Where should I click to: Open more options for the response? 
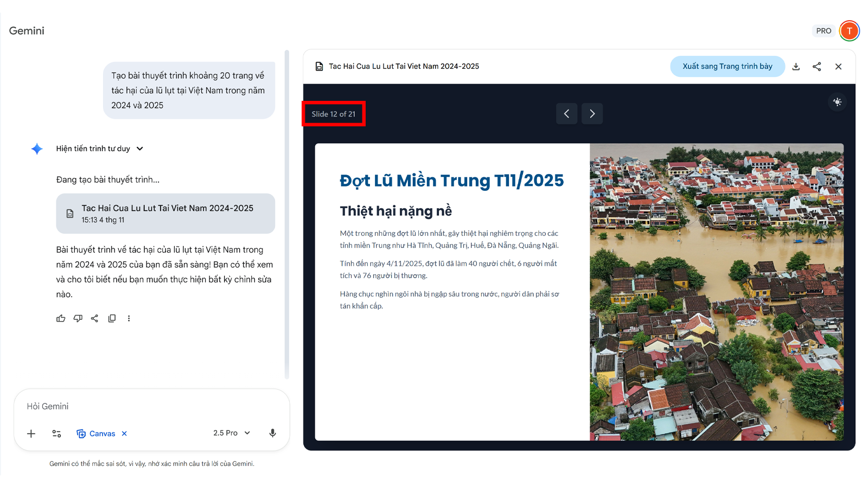coord(129,318)
